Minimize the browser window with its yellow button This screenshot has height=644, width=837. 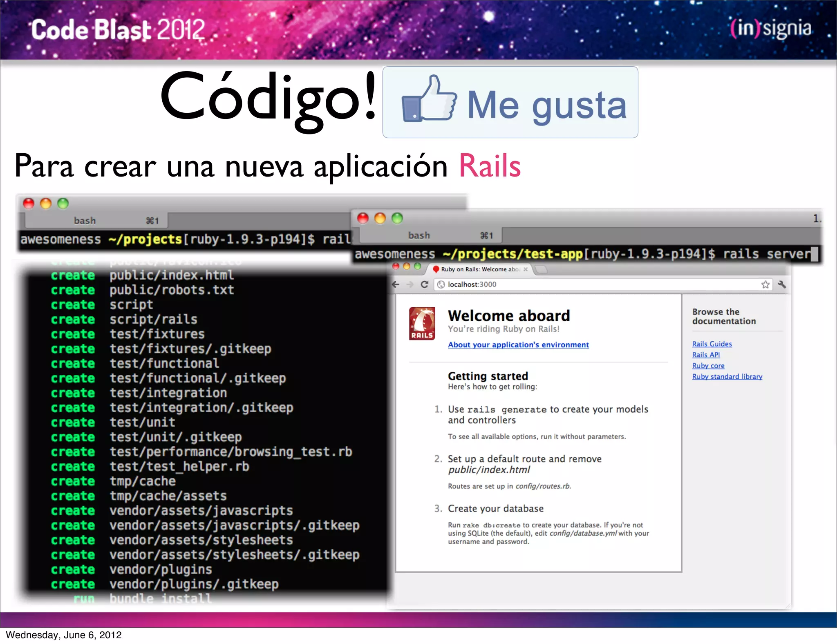coord(406,266)
